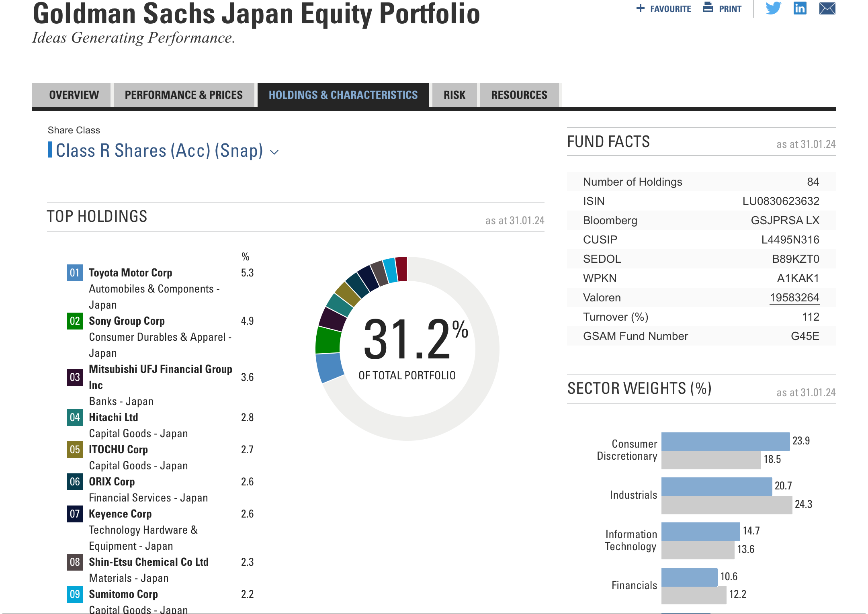This screenshot has height=614, width=868.
Task: Click Toyota Motor Corp holding name
Action: [131, 273]
